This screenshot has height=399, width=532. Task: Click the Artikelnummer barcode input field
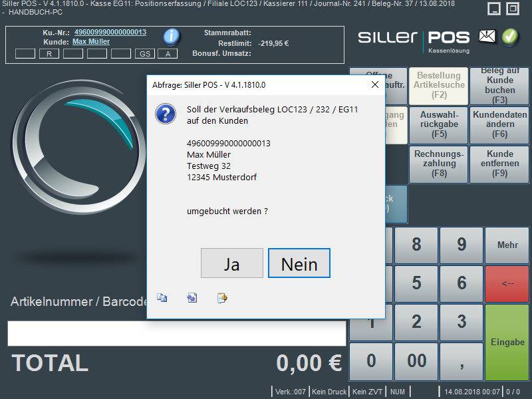pyautogui.click(x=176, y=333)
